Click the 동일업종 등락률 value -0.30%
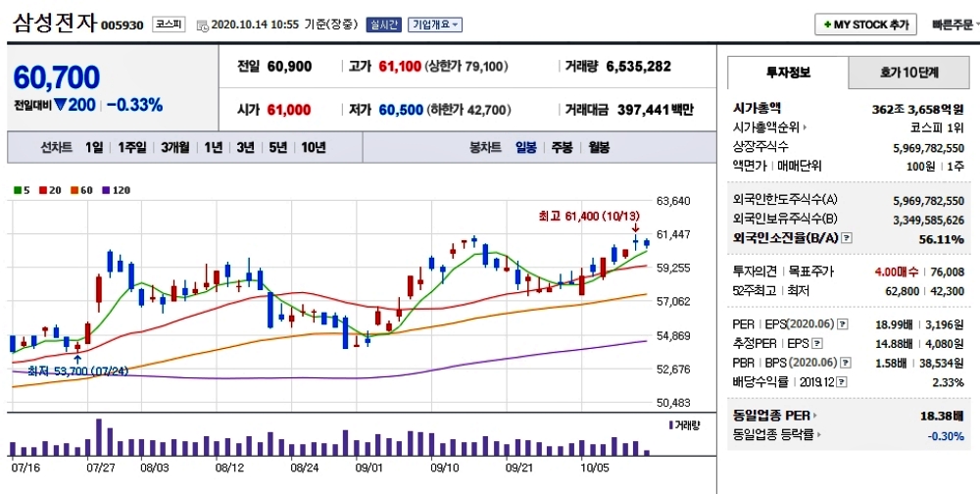The image size is (980, 494). (x=945, y=436)
